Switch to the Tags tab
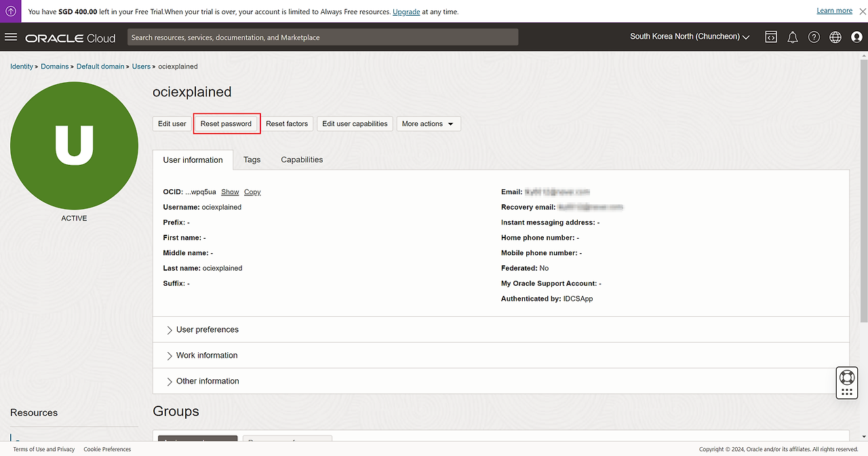This screenshot has width=868, height=456. 252,160
